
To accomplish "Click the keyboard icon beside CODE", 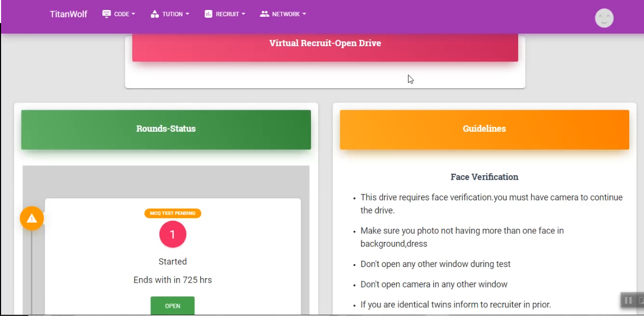I will (106, 14).
